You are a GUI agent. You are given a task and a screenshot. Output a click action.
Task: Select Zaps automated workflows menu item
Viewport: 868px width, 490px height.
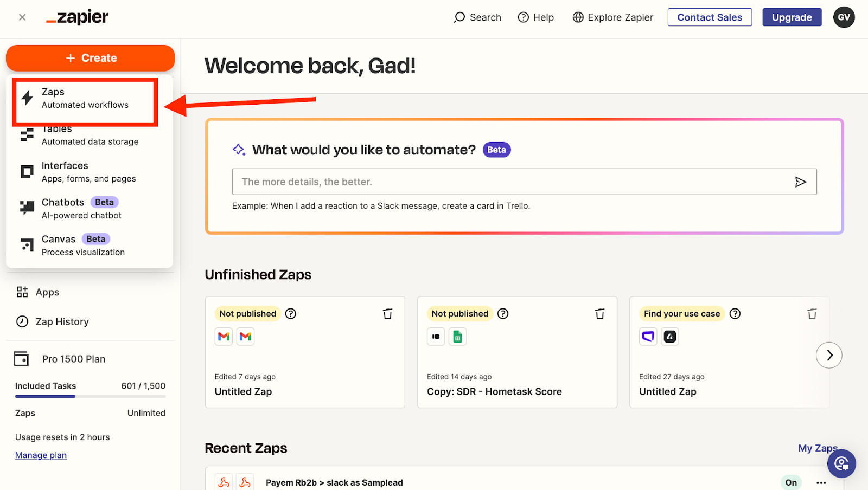(86, 99)
